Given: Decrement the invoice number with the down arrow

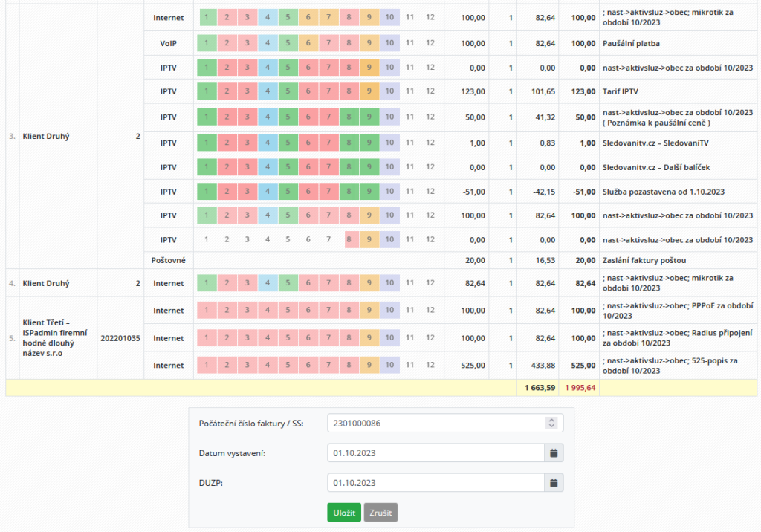Looking at the screenshot, I should 551,426.
